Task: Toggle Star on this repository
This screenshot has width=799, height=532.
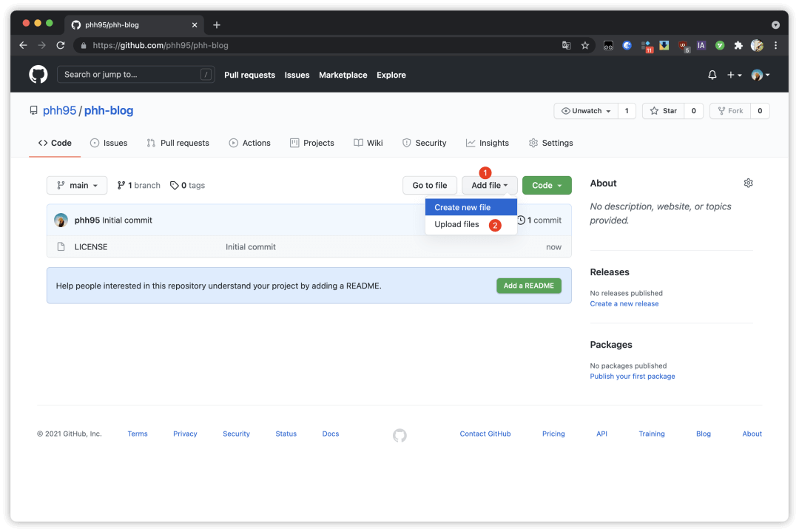Action: click(x=663, y=111)
